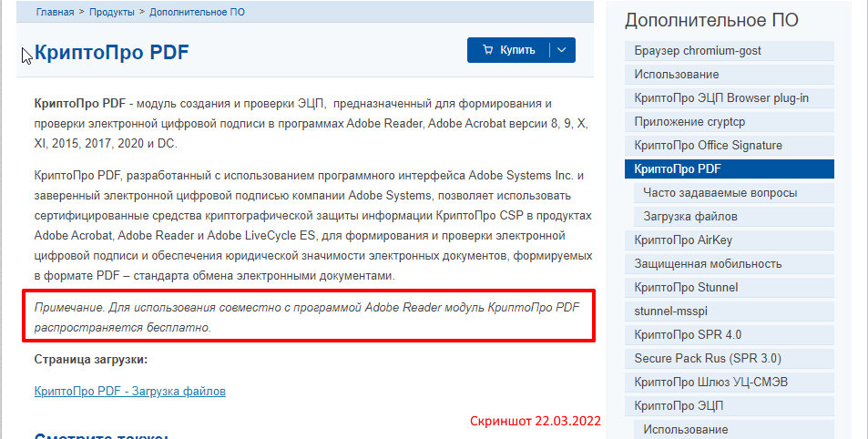Open Дополнительное ПО breadcrumb link
The height and width of the screenshot is (439, 868).
pyautogui.click(x=197, y=12)
